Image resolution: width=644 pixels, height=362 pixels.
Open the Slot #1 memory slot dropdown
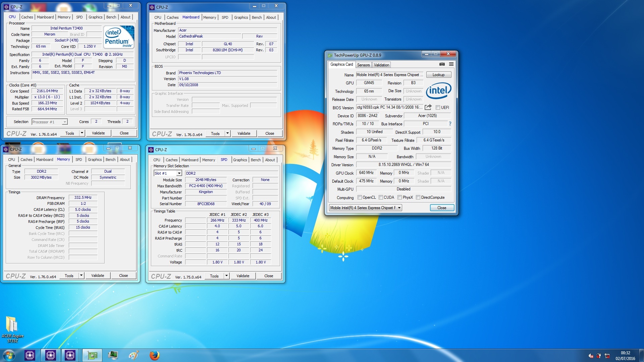179,173
